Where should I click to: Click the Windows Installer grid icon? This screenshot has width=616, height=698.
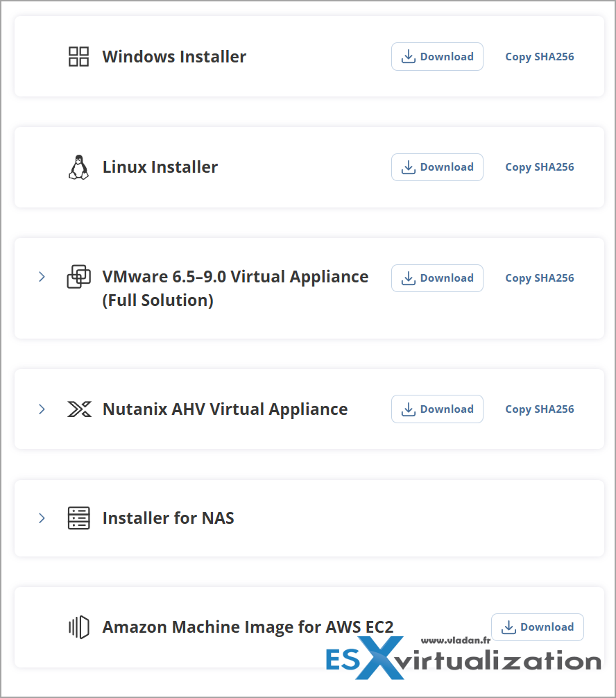click(78, 57)
